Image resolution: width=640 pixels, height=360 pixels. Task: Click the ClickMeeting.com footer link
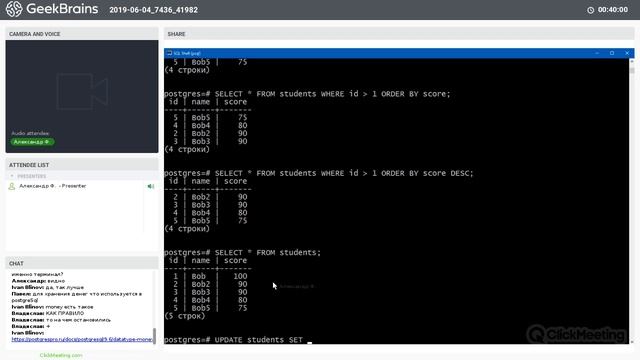point(61,355)
